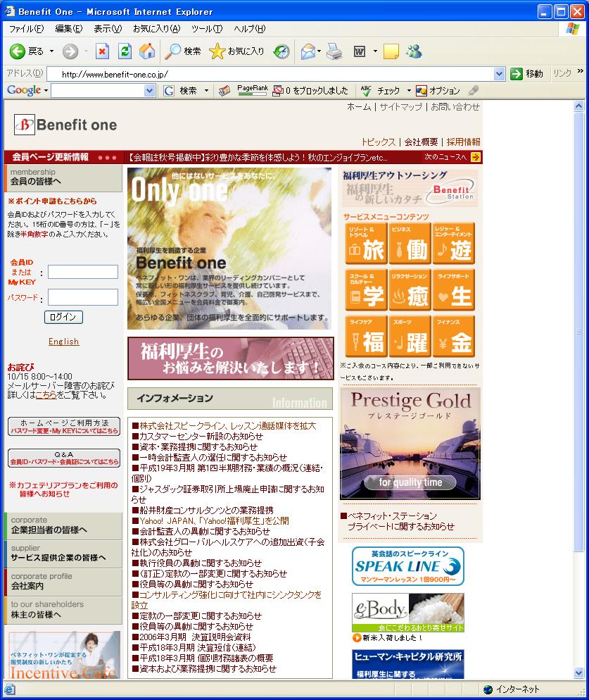The height and width of the screenshot is (700, 589).
Task: Open the ファイル(F) menu
Action: 26,29
